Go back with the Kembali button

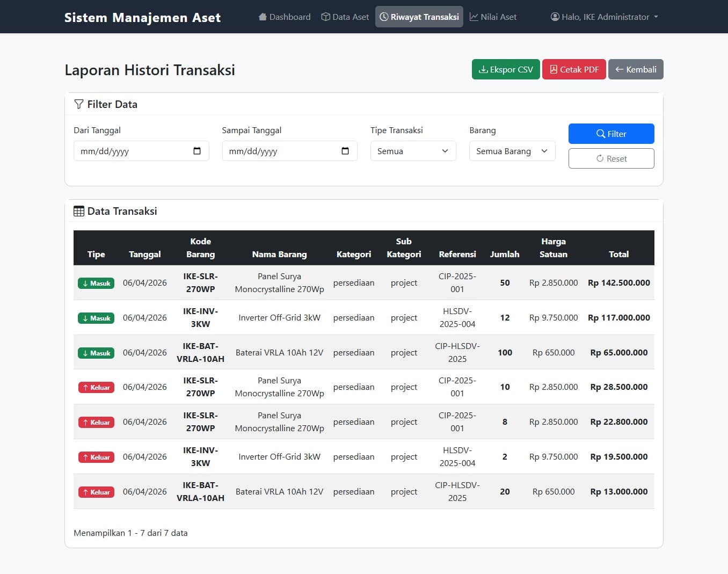coord(636,69)
